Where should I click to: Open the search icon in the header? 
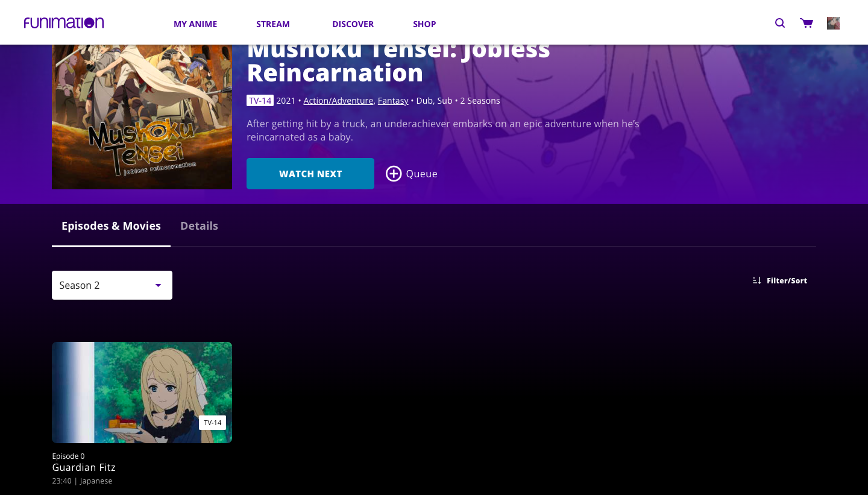[x=780, y=24]
